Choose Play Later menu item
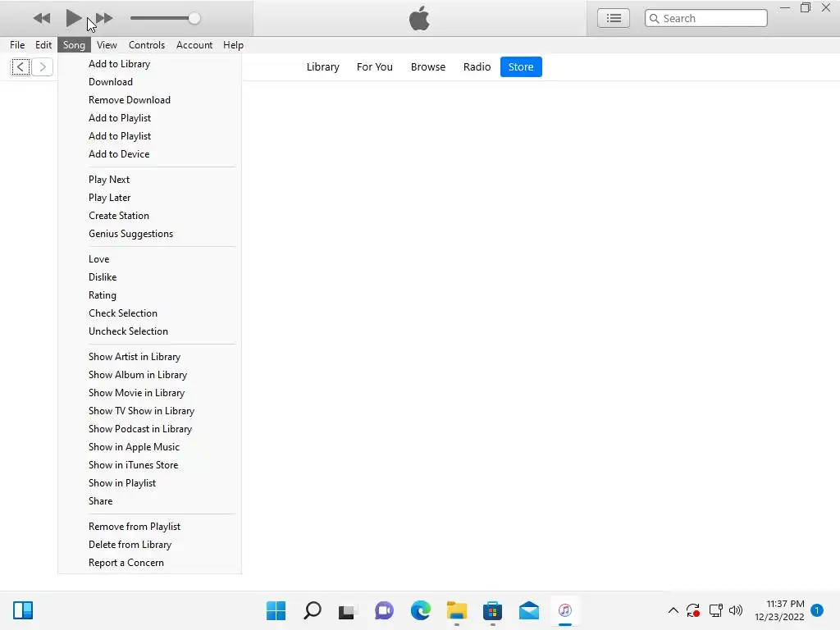 [149, 198]
